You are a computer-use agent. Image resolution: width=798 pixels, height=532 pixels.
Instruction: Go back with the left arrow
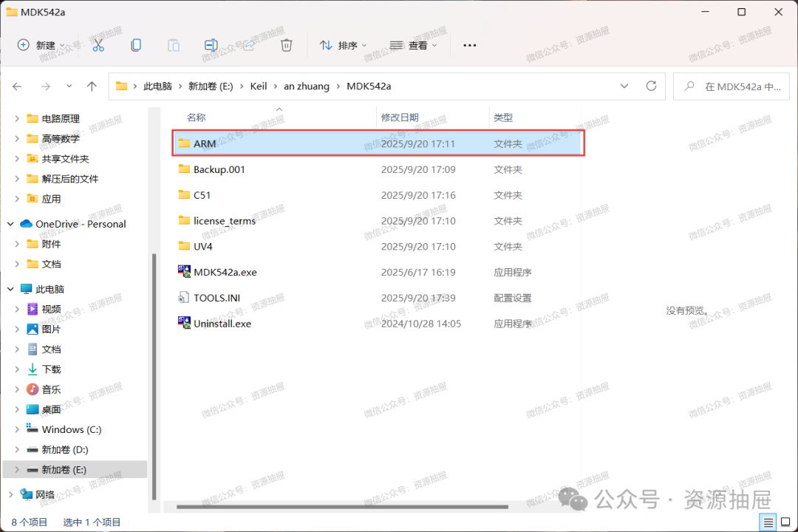(17, 86)
